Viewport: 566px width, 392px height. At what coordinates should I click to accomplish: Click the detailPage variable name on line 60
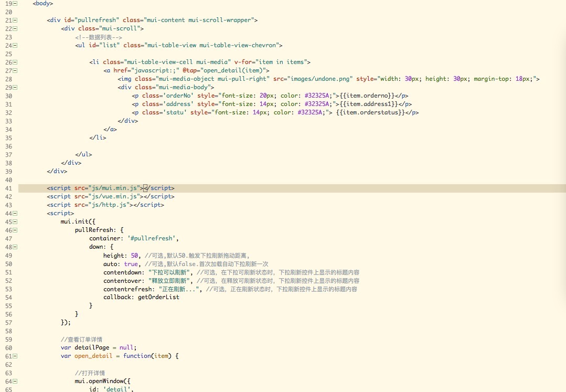pos(92,347)
